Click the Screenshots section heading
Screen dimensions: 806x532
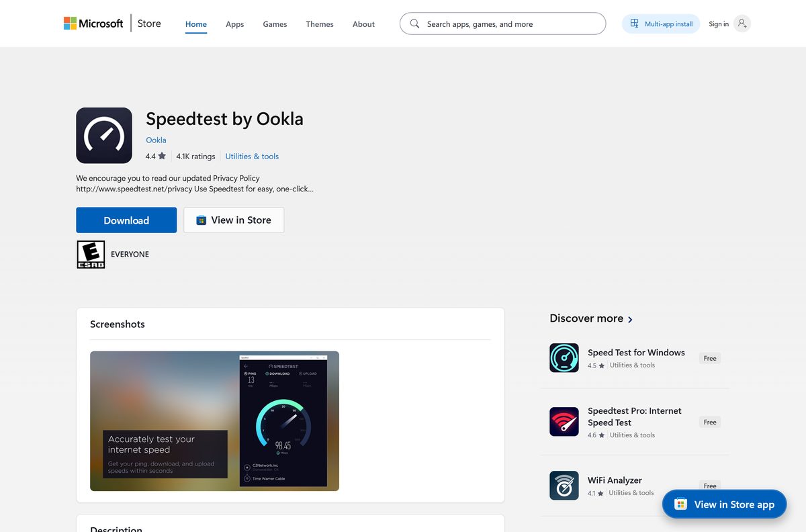click(118, 324)
